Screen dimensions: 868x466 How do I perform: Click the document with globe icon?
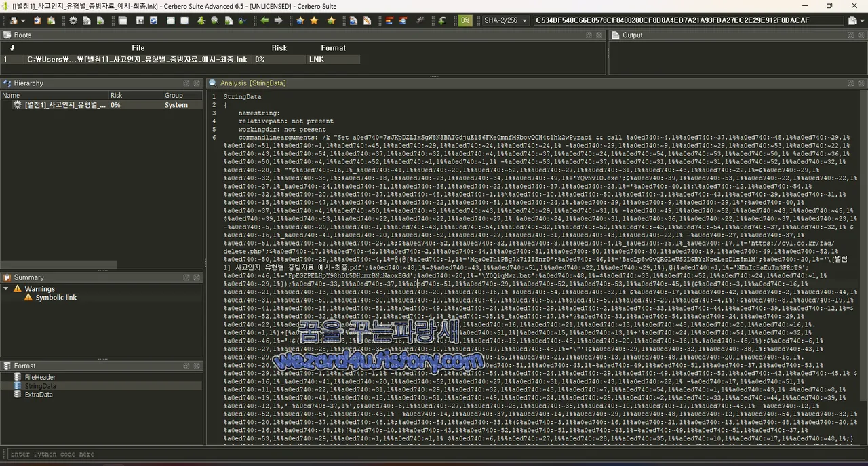(x=353, y=21)
